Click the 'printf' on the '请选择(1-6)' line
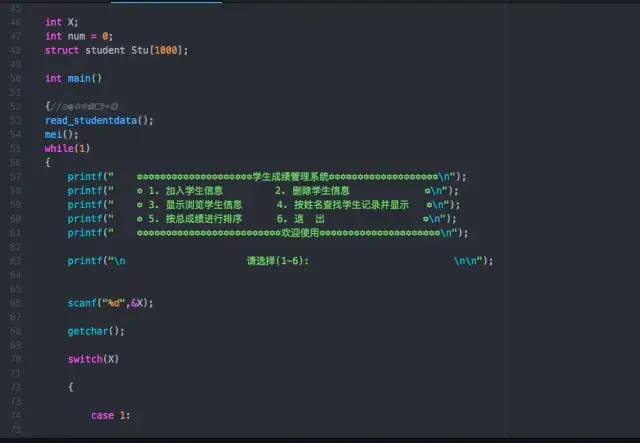640x443 pixels. pos(85,260)
